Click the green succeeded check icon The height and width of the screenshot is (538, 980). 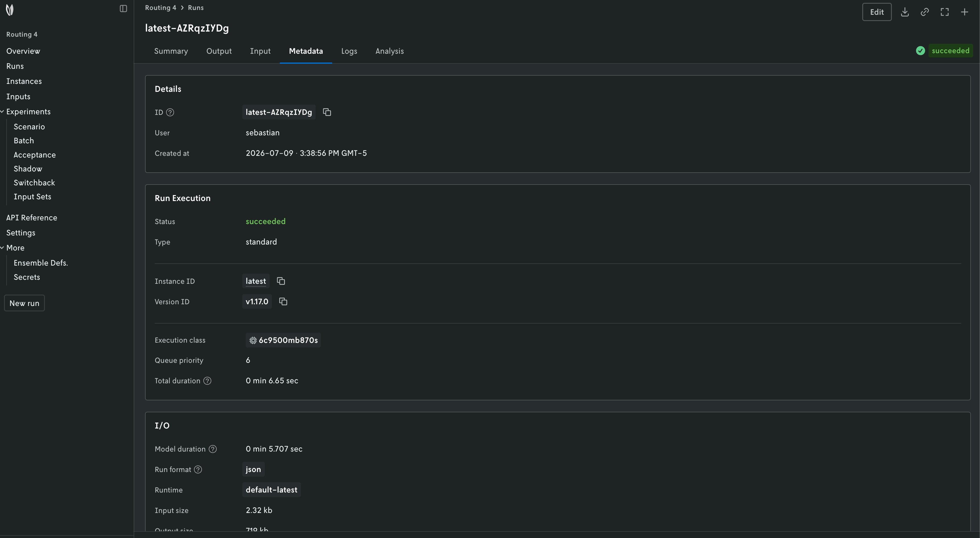(920, 51)
